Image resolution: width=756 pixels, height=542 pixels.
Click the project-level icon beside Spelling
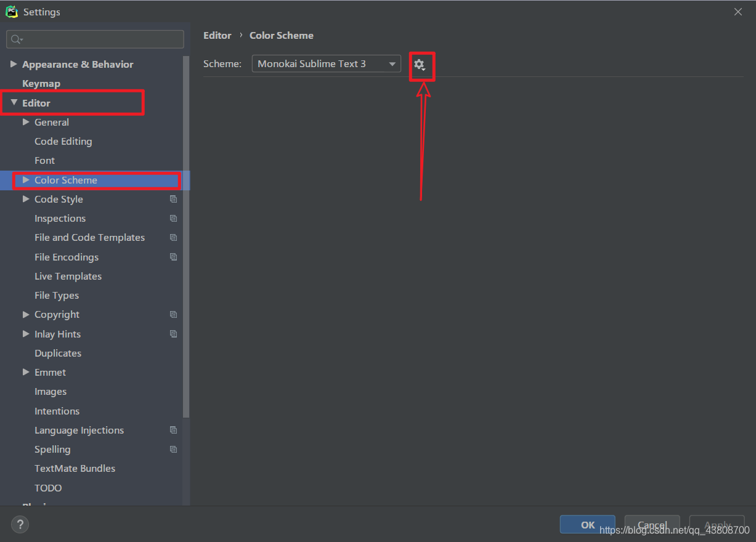(x=174, y=449)
